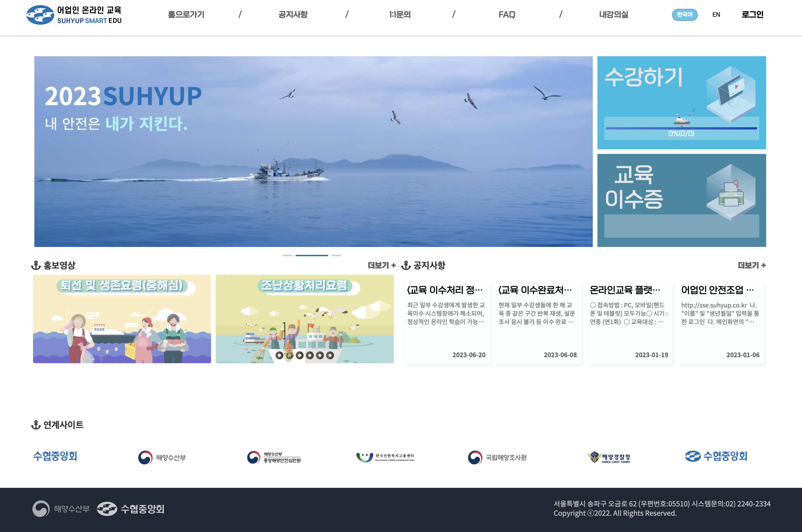Click the 로그인 login link
Viewport: 802px width, 532px height.
click(x=752, y=15)
